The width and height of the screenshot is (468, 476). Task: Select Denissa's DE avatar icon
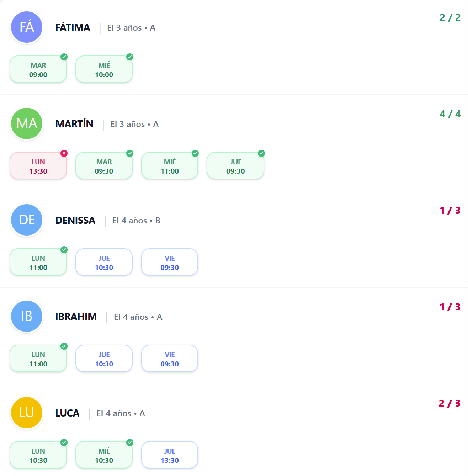click(27, 220)
